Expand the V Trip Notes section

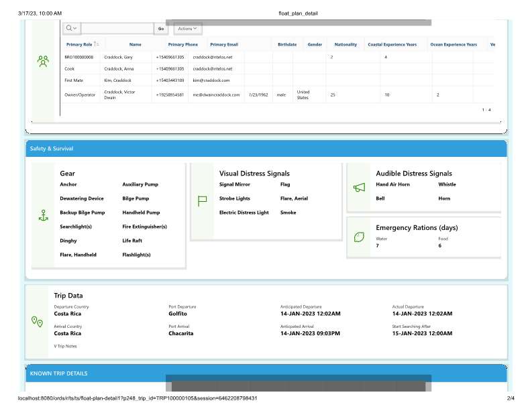[65, 346]
